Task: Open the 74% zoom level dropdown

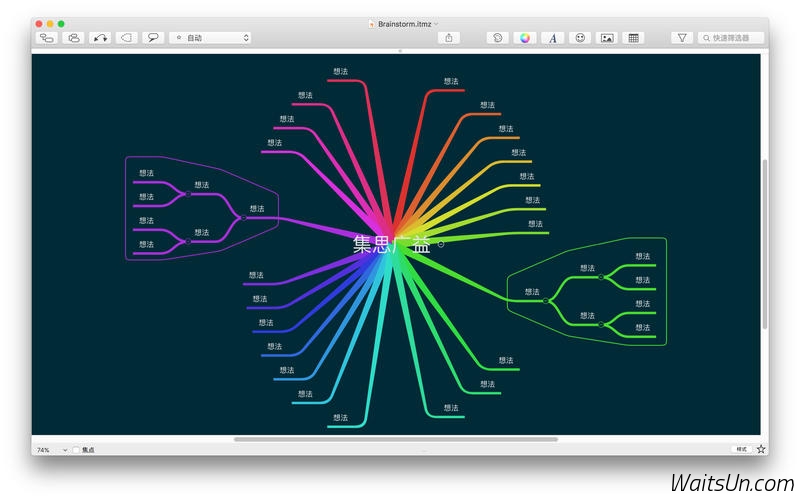Action: 52,450
